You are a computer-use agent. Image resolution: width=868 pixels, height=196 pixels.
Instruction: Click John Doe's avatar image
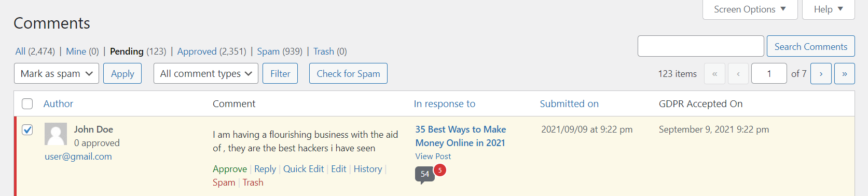pos(56,134)
